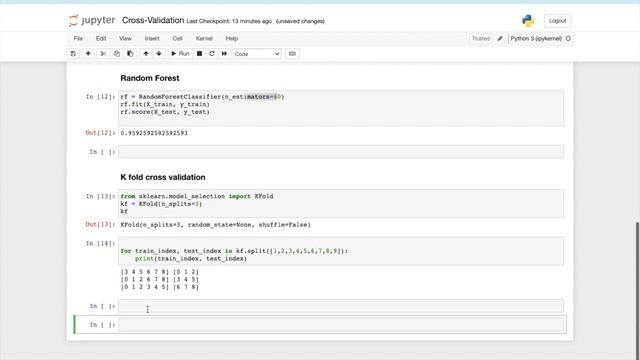The width and height of the screenshot is (640, 360).
Task: Save the notebook with the toolbar disk icon
Action: [x=73, y=54]
